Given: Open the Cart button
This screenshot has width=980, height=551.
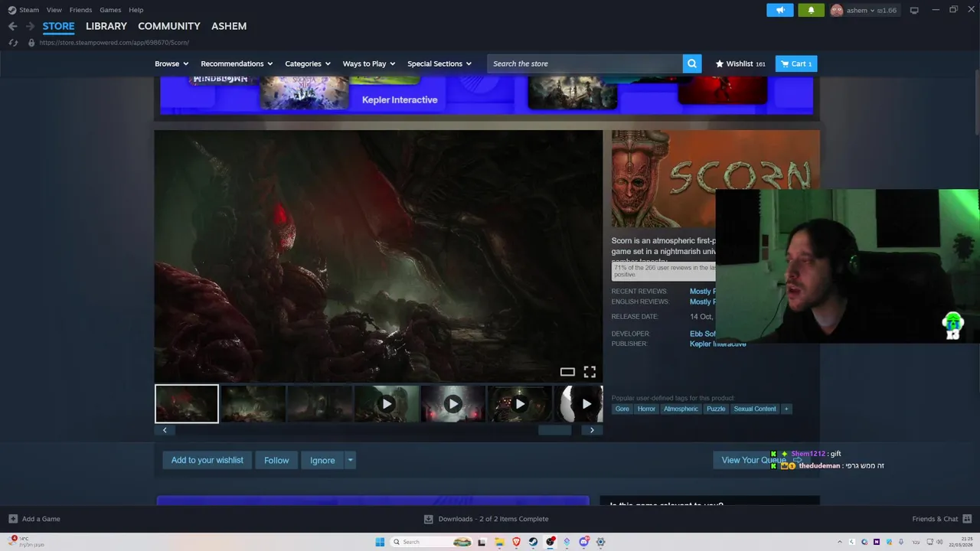Looking at the screenshot, I should click(x=796, y=64).
